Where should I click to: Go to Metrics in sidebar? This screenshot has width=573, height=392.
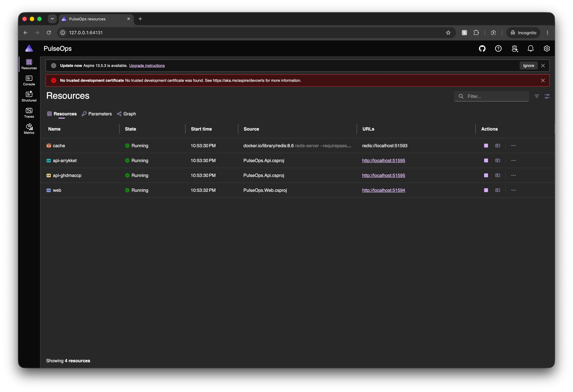[x=29, y=129]
